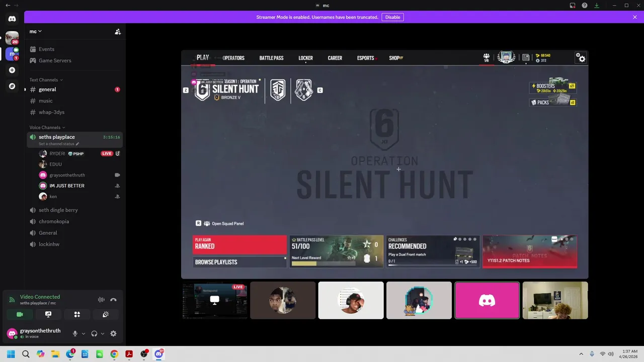Select the mc server icon in sidebar

[x=12, y=54]
